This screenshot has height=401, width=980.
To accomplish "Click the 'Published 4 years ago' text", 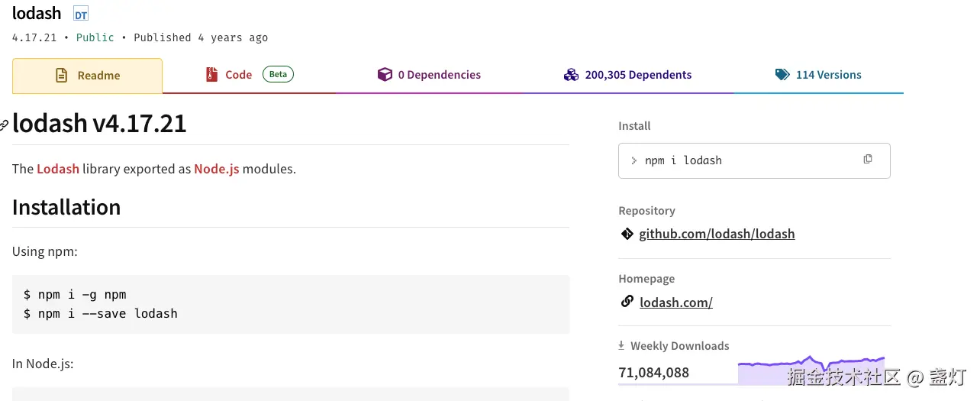I will tap(201, 37).
